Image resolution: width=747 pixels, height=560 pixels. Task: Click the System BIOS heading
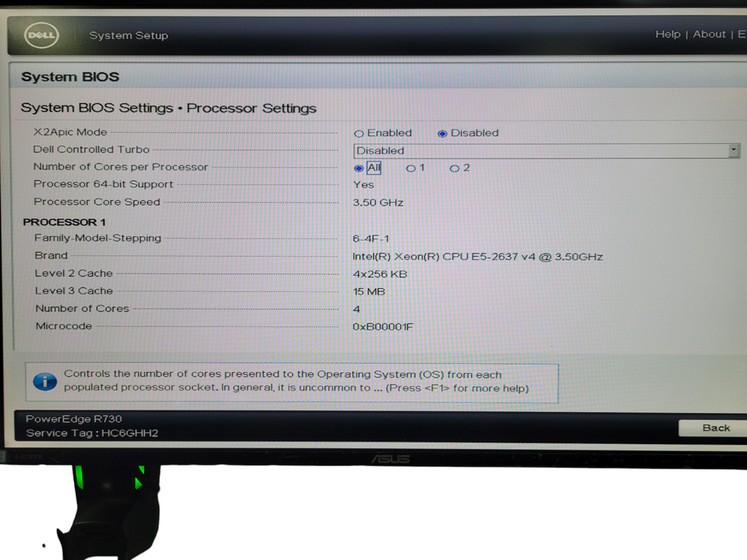click(70, 77)
